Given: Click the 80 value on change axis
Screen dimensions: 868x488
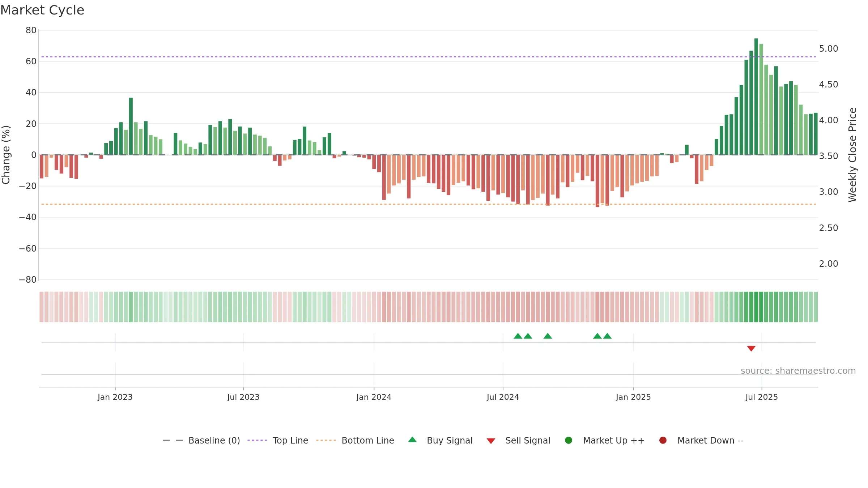Looking at the screenshot, I should pyautogui.click(x=31, y=30).
